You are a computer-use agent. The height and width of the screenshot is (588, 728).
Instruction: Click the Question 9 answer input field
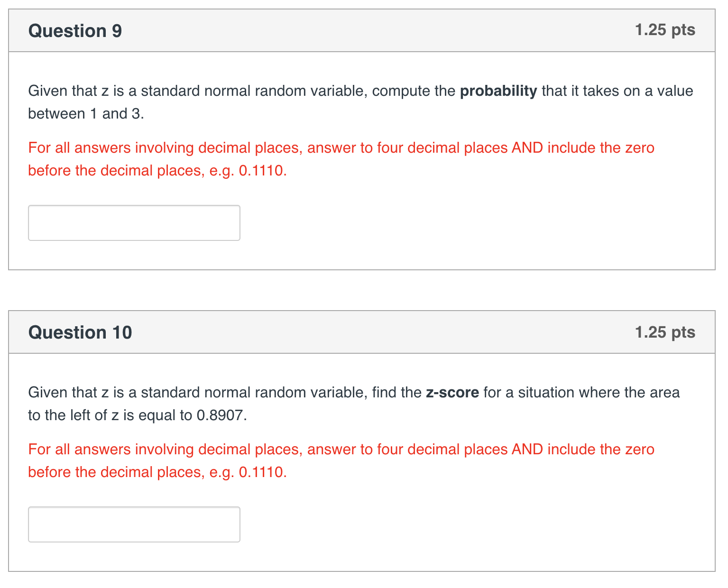[134, 222]
